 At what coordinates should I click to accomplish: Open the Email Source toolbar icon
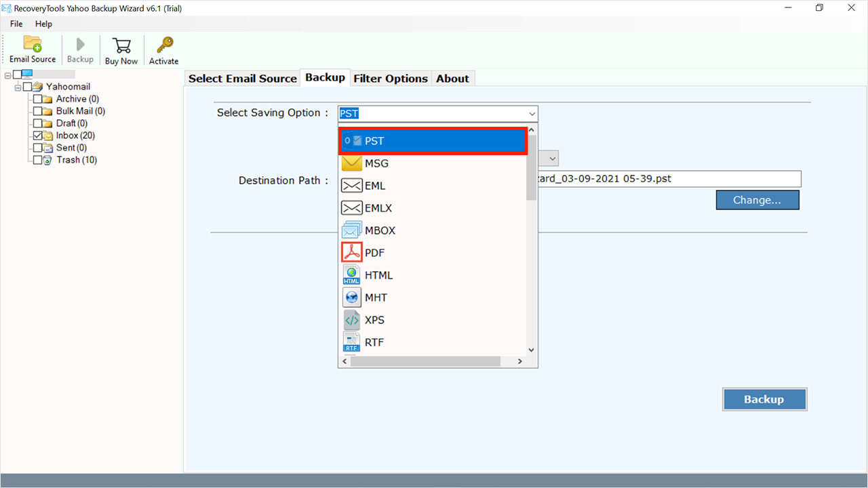[x=33, y=44]
